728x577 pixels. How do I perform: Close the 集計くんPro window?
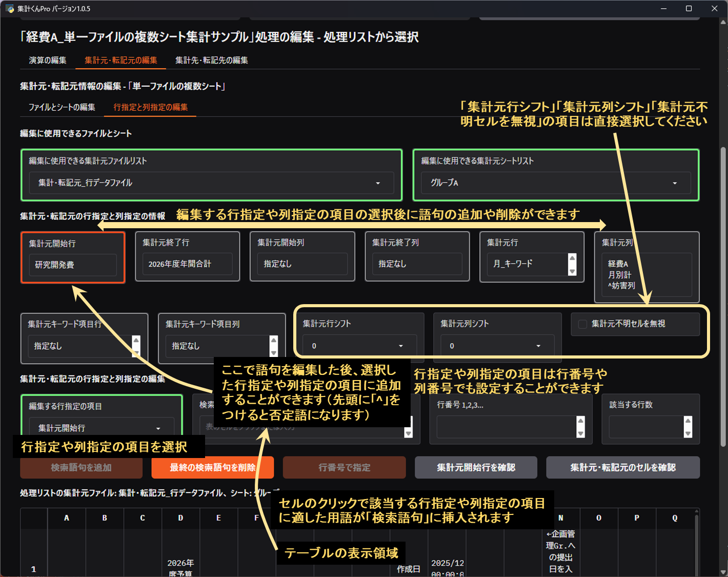[x=714, y=9]
